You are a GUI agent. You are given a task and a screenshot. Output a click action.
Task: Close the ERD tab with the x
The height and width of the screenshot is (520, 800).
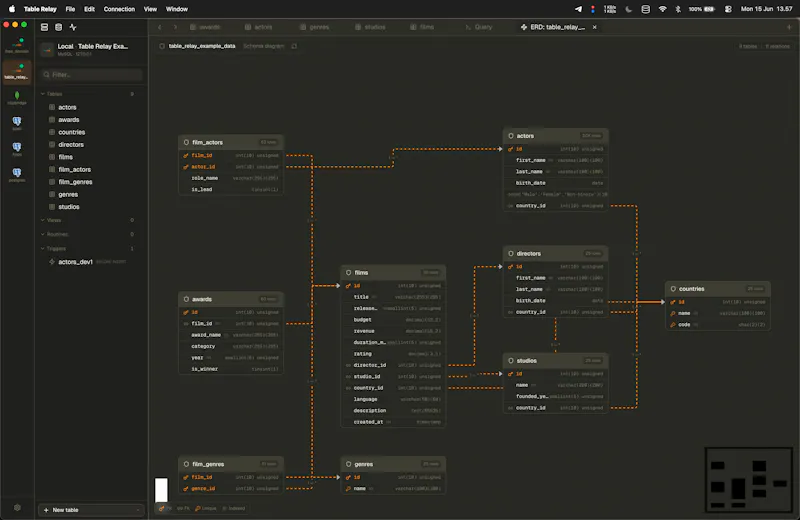coord(594,27)
